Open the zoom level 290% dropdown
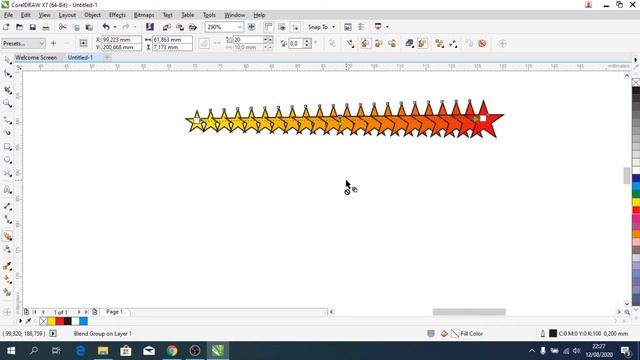Screen dimensions: 640x360 click(x=240, y=27)
